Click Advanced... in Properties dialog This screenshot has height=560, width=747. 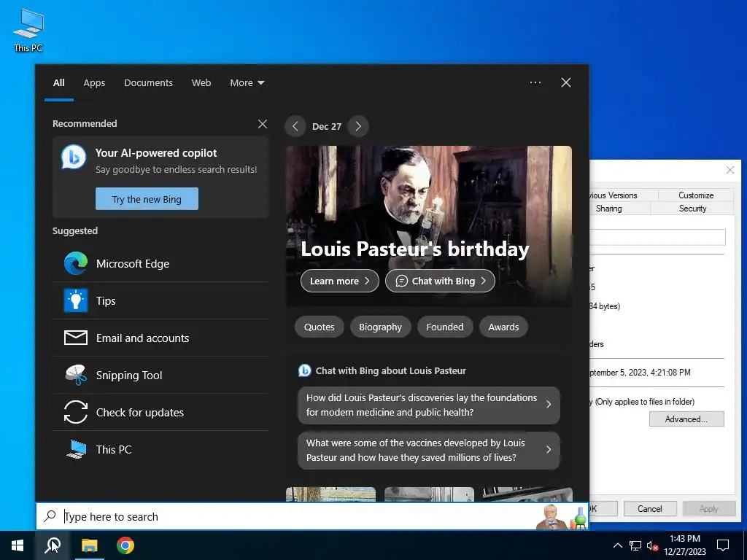tap(686, 419)
